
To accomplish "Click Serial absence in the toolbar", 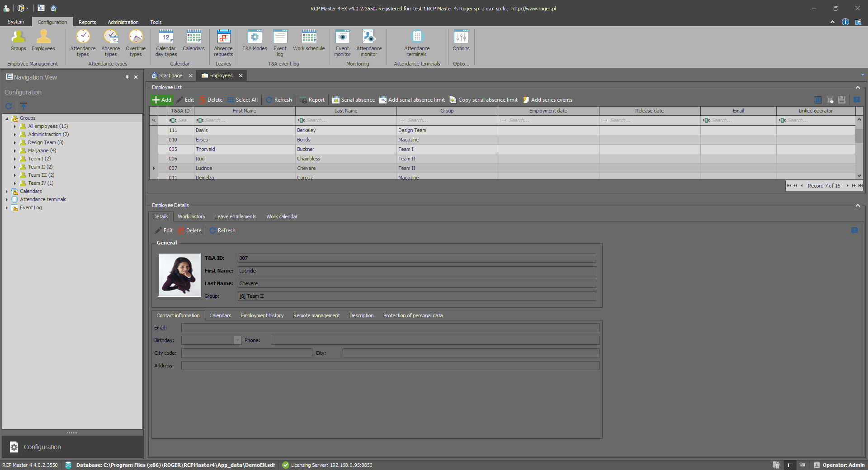I will 354,100.
